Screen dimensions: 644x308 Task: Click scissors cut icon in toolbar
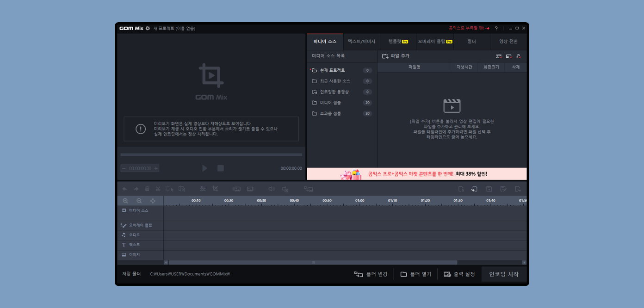pyautogui.click(x=158, y=189)
